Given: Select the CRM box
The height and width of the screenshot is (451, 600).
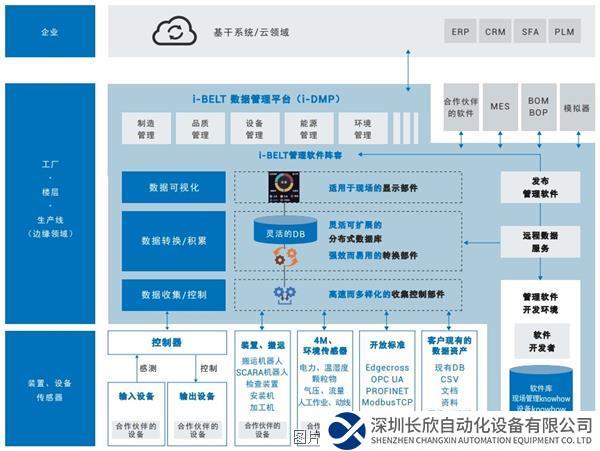Looking at the screenshot, I should click(x=494, y=32).
